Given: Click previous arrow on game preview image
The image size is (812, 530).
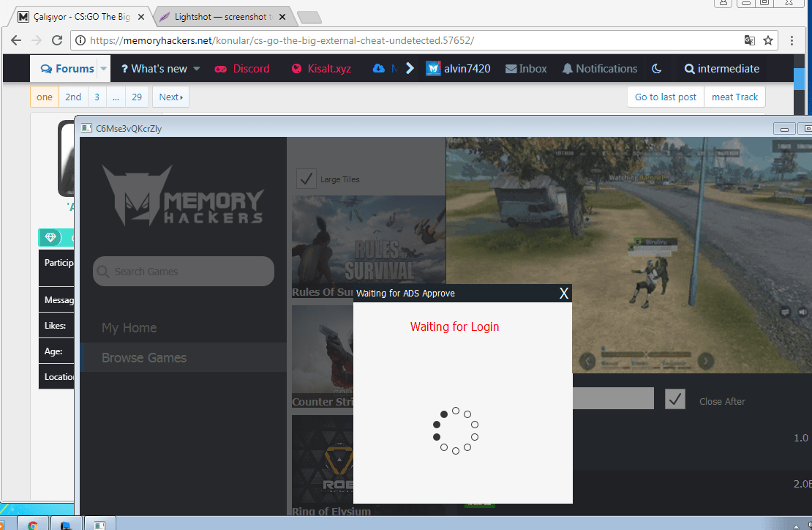Looking at the screenshot, I should tap(587, 361).
